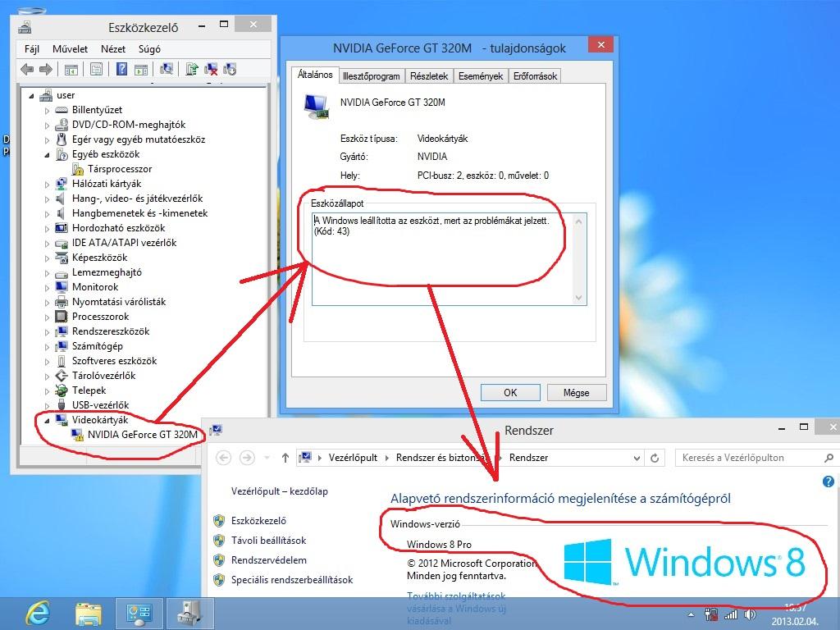Select the Tárolóvezérlők tree item
Image resolution: width=840 pixels, height=630 pixels.
[104, 376]
